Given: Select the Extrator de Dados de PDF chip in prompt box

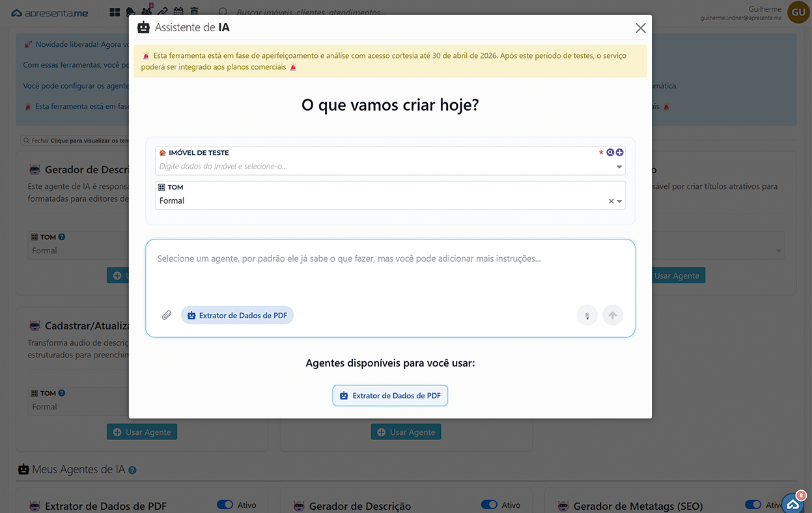Looking at the screenshot, I should point(238,315).
